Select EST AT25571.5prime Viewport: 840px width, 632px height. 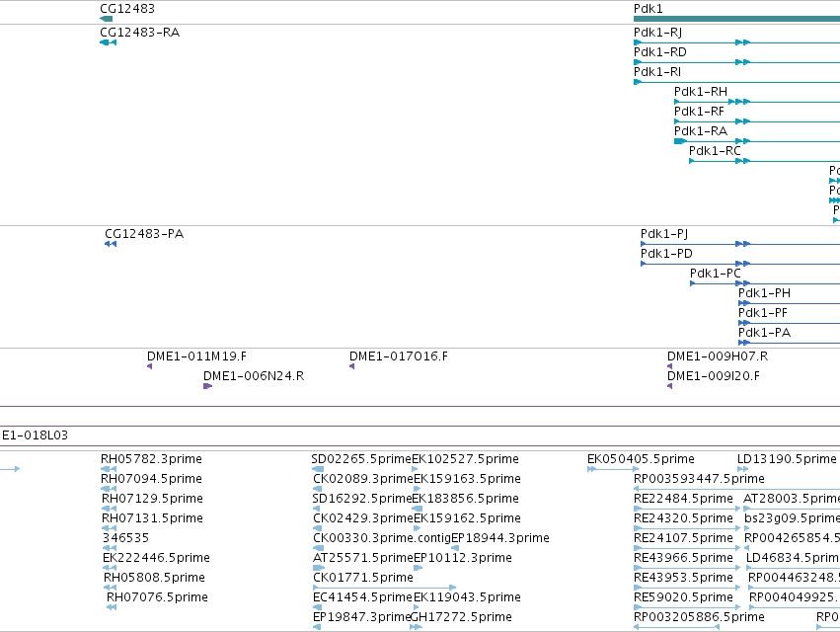click(x=363, y=558)
